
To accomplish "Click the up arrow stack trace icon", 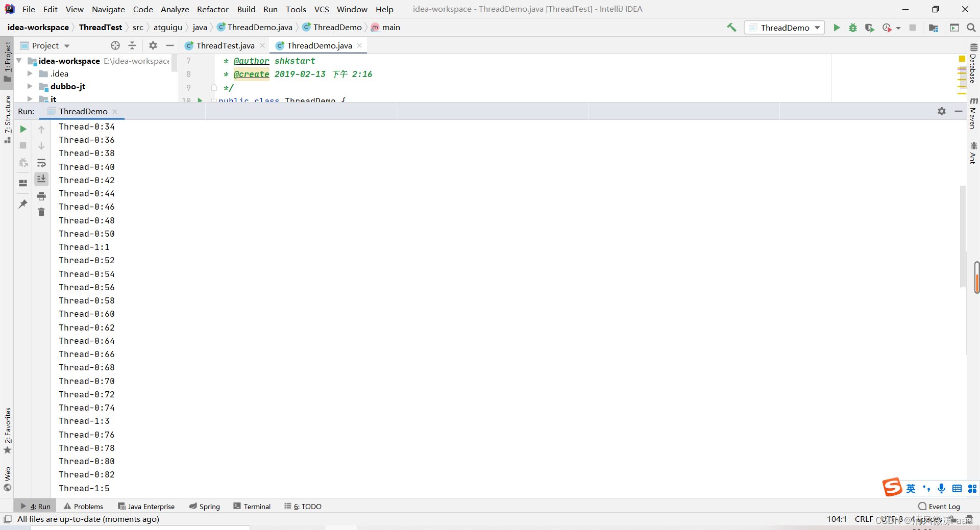I will pos(41,130).
